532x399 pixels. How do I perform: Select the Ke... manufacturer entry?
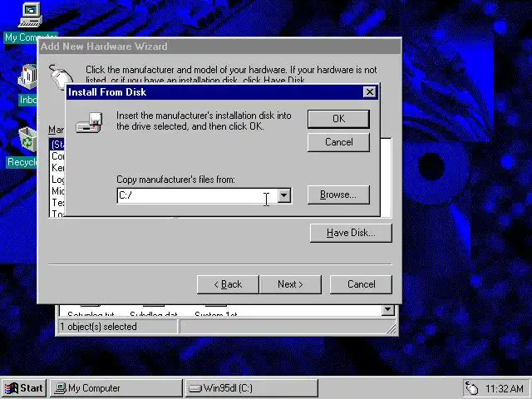tap(57, 168)
